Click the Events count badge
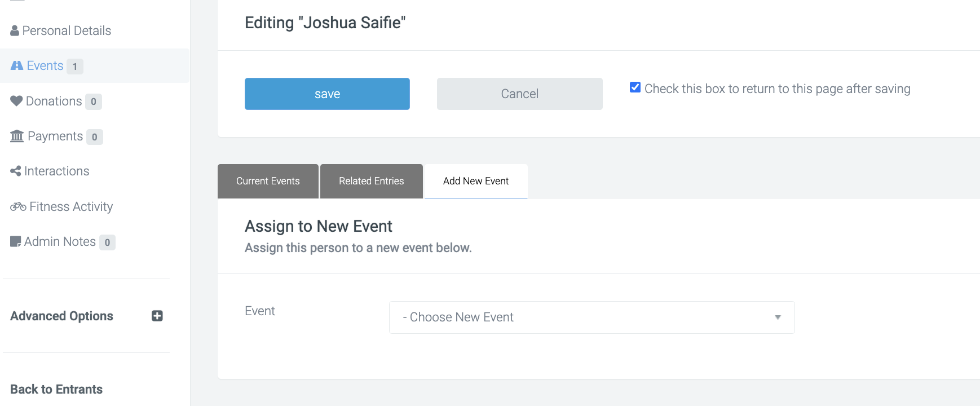Screen dimensions: 980x406 pyautogui.click(x=75, y=67)
